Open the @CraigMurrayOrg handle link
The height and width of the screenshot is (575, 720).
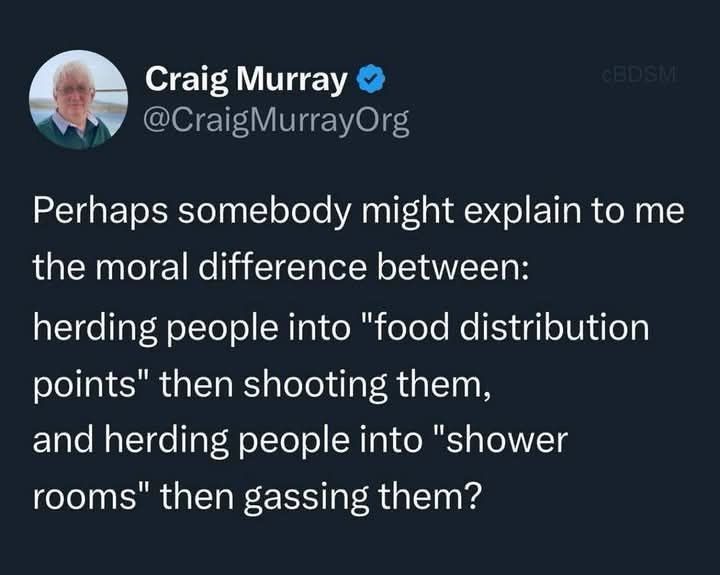(x=276, y=122)
